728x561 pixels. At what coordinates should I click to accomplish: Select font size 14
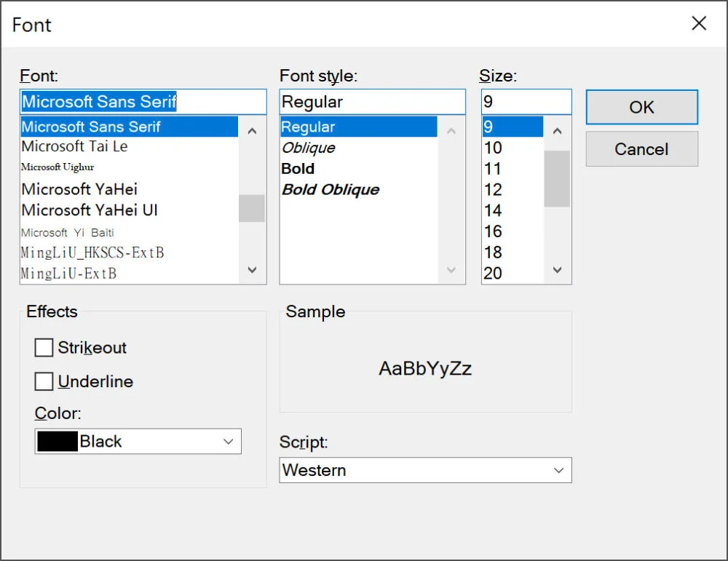pyautogui.click(x=513, y=210)
